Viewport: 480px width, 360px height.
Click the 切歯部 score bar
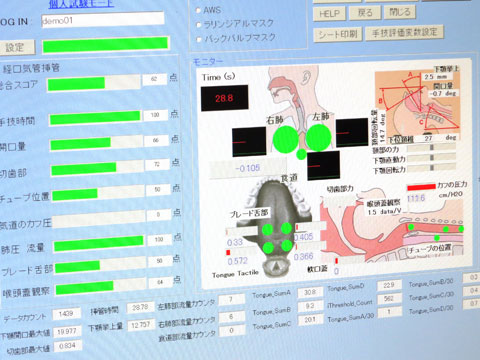[x=98, y=168]
